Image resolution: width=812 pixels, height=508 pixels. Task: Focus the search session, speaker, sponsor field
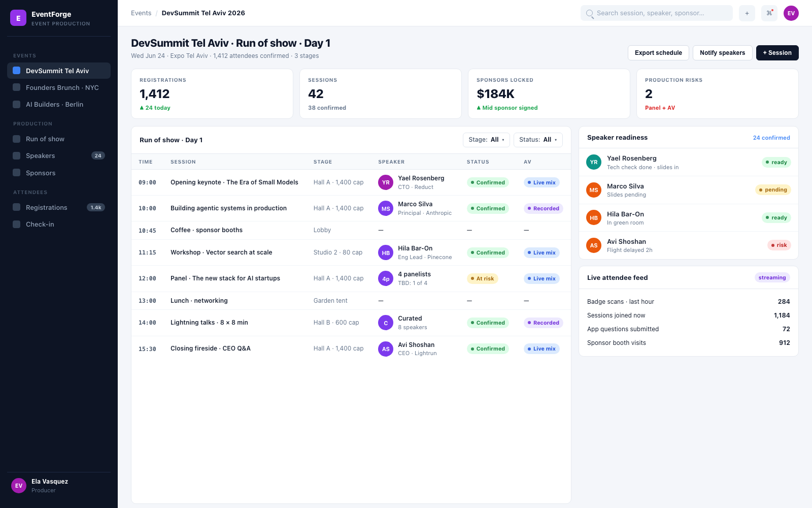click(657, 13)
